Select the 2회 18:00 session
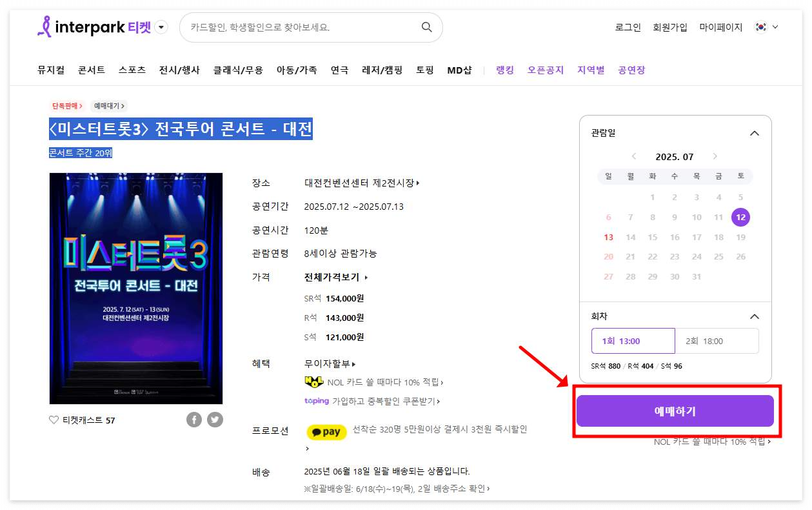 point(717,341)
